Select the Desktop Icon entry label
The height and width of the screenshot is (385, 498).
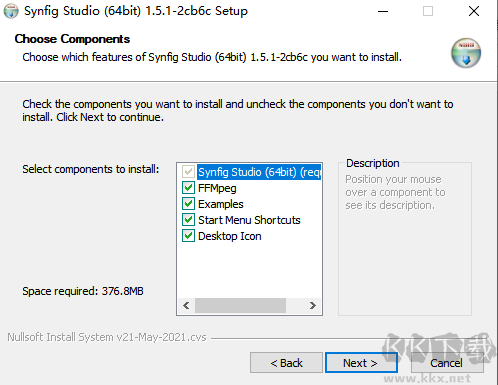[x=229, y=236]
